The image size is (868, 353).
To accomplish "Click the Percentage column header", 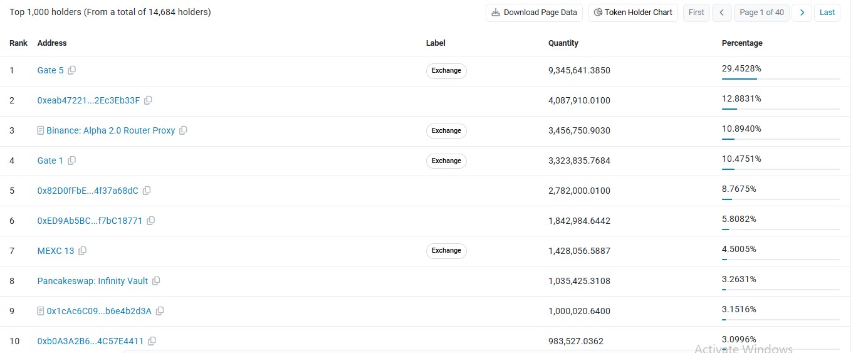I will click(742, 43).
